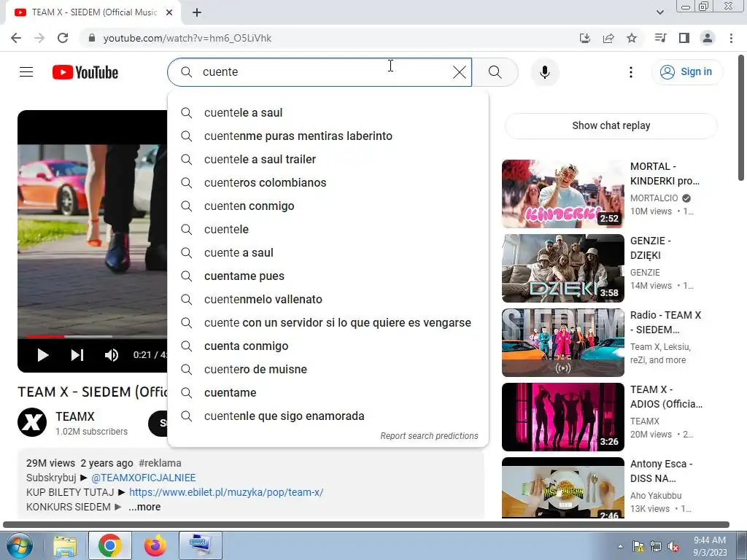
Task: Open the media control icon in Chrome toolbar
Action: coord(660,38)
